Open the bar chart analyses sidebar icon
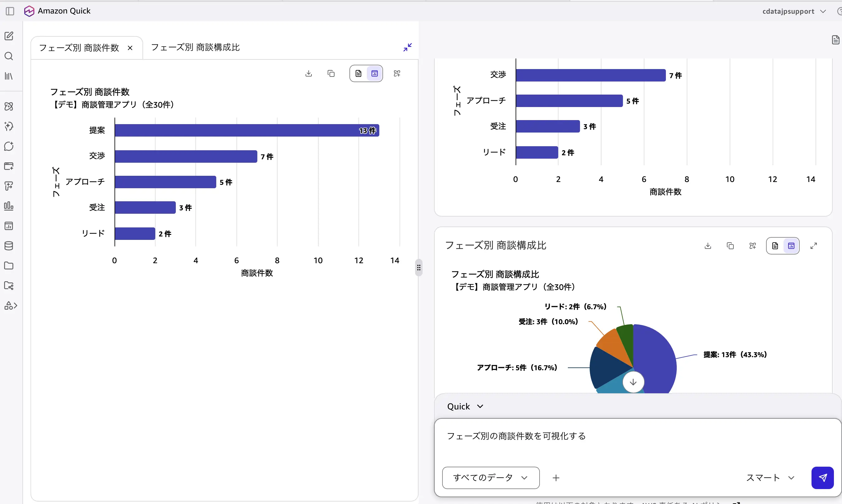The height and width of the screenshot is (504, 842). [x=9, y=206]
